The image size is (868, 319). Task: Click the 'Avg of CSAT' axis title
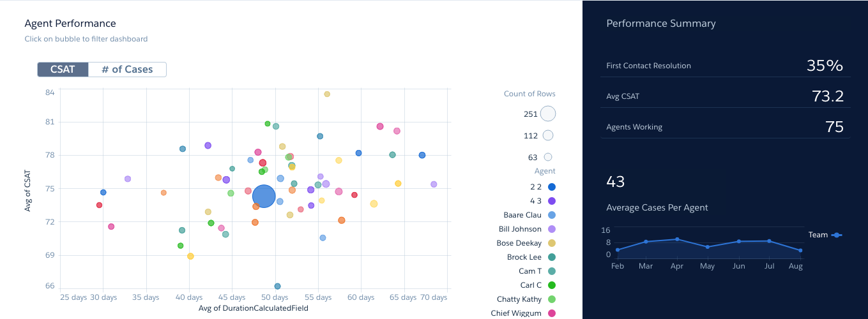pos(27,190)
